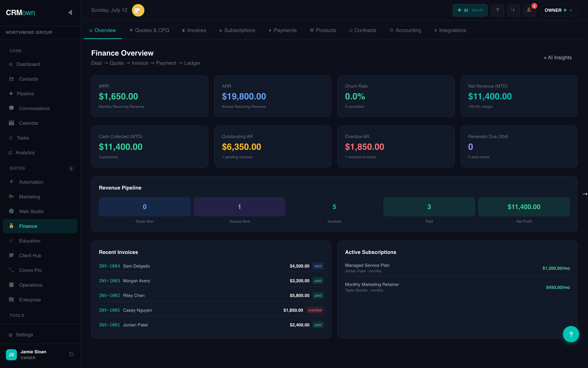Click the CRMown logo
The width and height of the screenshot is (588, 368).
(20, 13)
